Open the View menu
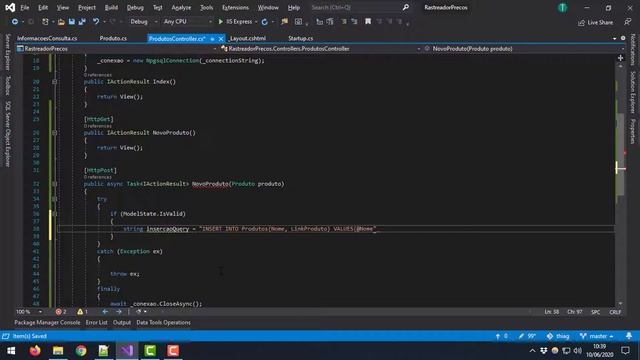The height and width of the screenshot is (360, 640). [62, 7]
